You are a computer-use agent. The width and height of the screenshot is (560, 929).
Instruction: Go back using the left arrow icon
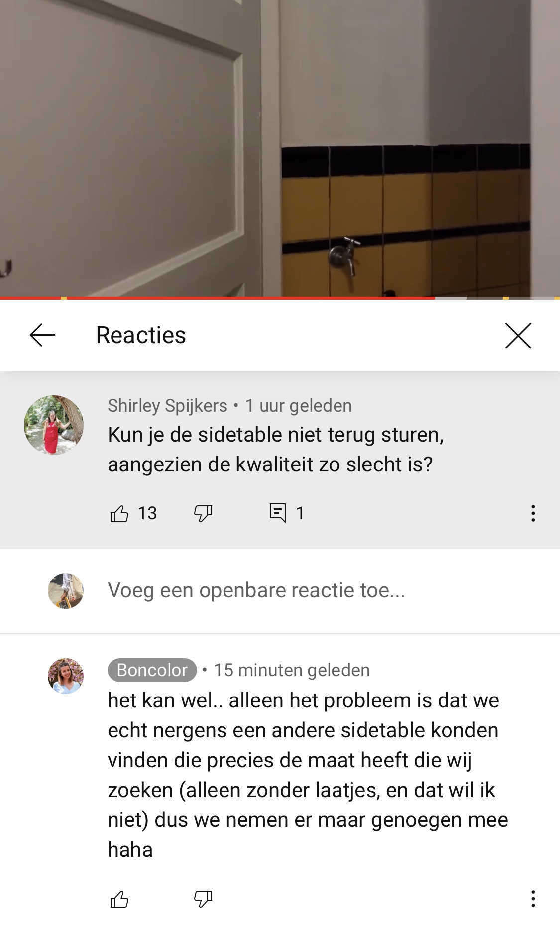tap(42, 335)
